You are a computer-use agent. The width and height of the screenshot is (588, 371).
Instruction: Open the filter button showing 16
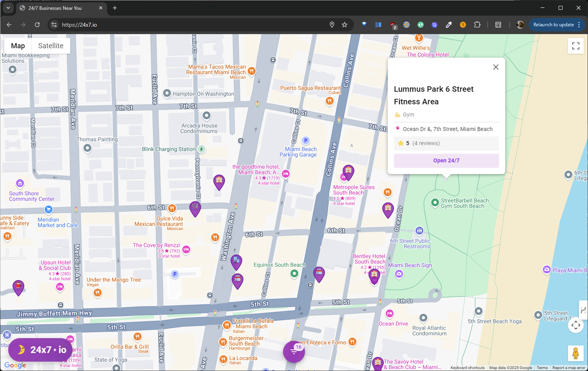tap(294, 351)
